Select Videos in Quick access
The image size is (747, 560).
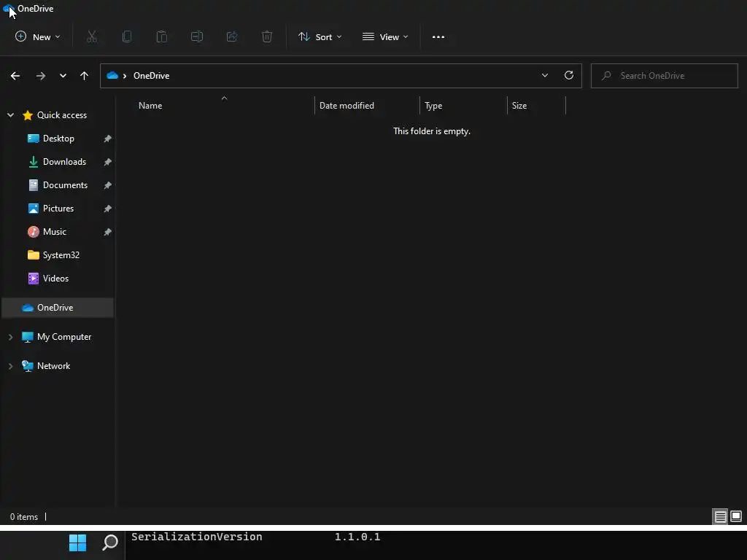coord(55,279)
